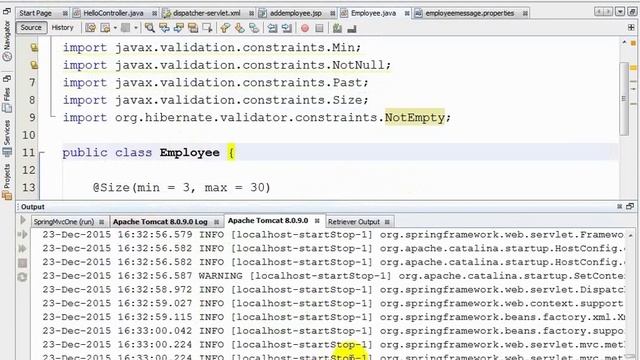Click the Stop Macro Recording icon

(x=319, y=28)
